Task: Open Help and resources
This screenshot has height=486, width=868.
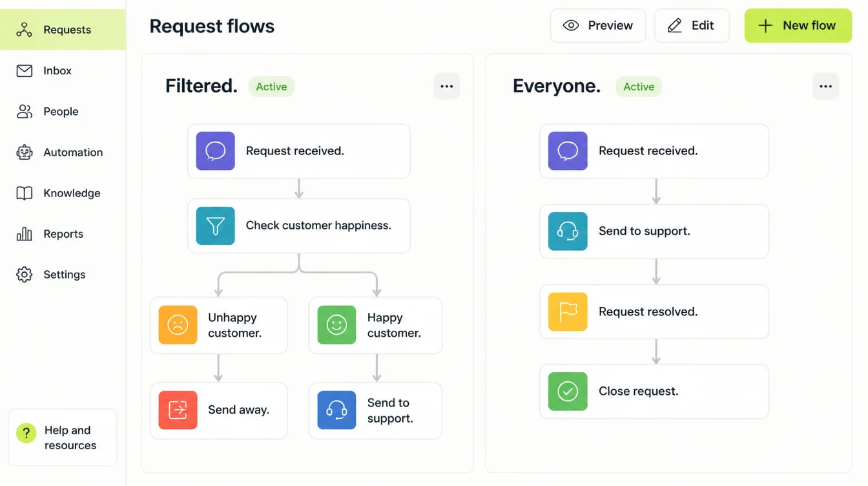Action: tap(63, 438)
